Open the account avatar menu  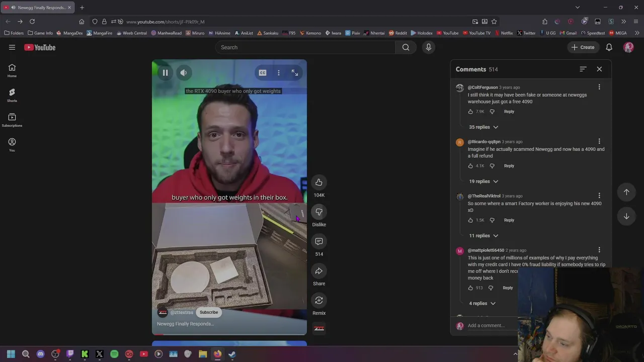(628, 47)
